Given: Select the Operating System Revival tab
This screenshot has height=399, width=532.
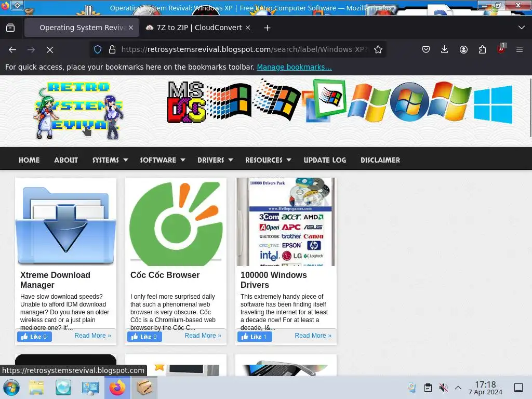Looking at the screenshot, I should (x=82, y=28).
